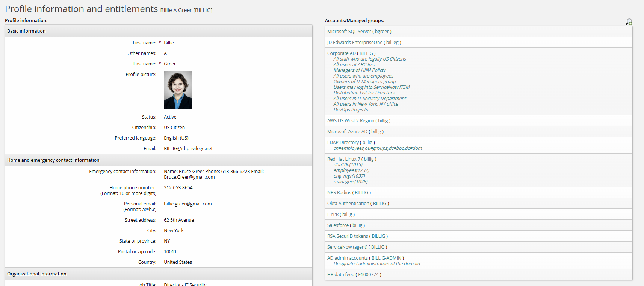Image resolution: width=644 pixels, height=286 pixels.
Task: Click the email value BILLIG@id-privilege.net
Action: click(188, 149)
